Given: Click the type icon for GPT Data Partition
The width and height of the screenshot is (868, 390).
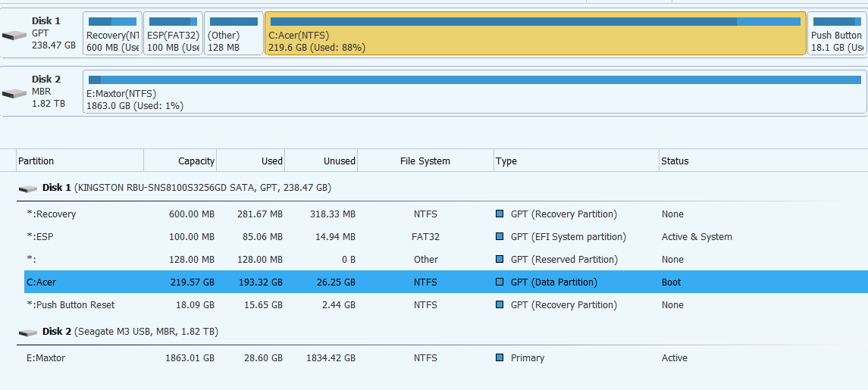Looking at the screenshot, I should point(500,282).
